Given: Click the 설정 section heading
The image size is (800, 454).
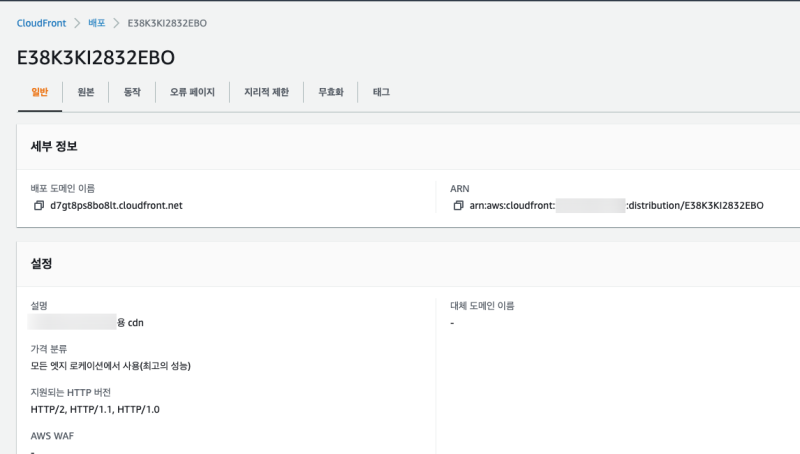Looking at the screenshot, I should (x=41, y=264).
